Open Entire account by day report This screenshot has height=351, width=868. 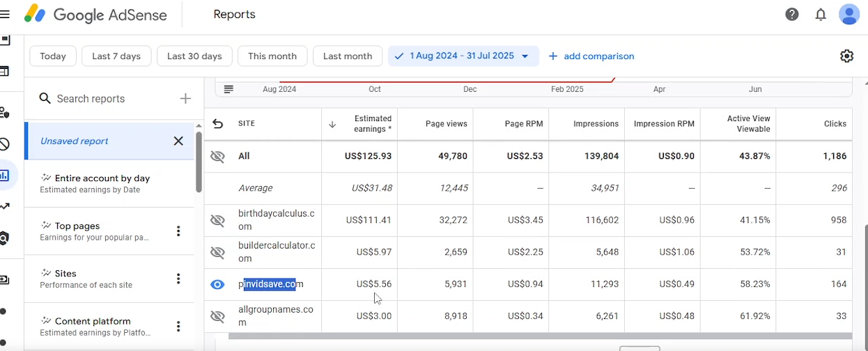coord(109,183)
